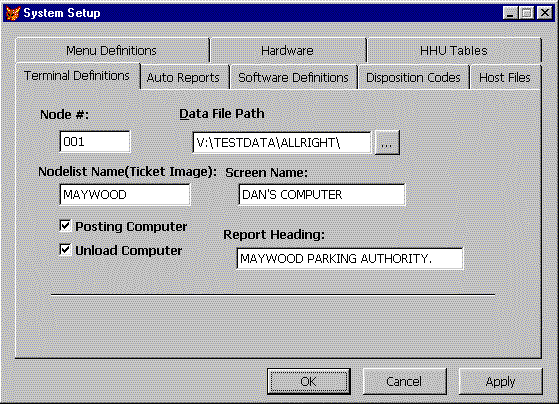Click the Cancel button
Image resolution: width=559 pixels, height=404 pixels.
tap(404, 382)
